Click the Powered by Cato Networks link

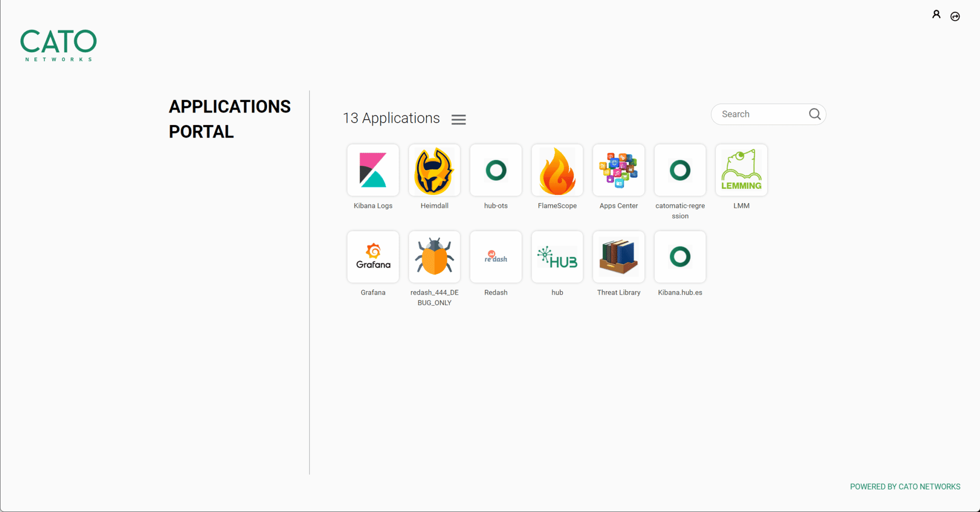(905, 487)
